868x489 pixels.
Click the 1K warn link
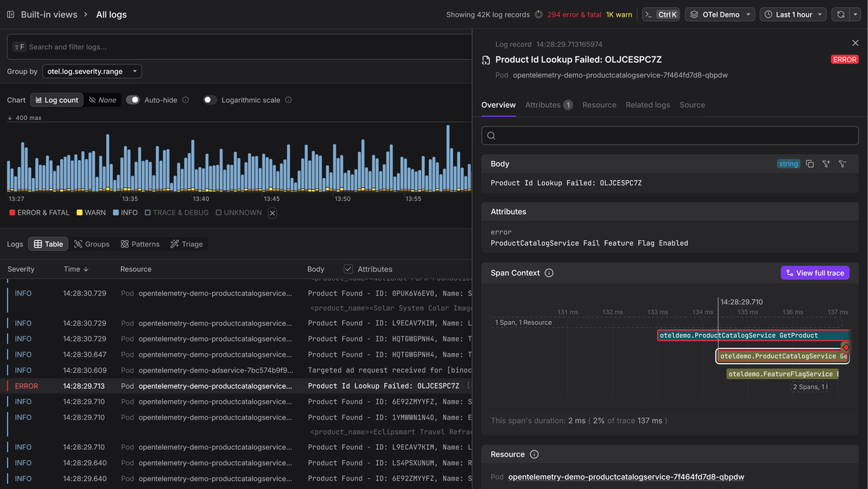point(619,14)
